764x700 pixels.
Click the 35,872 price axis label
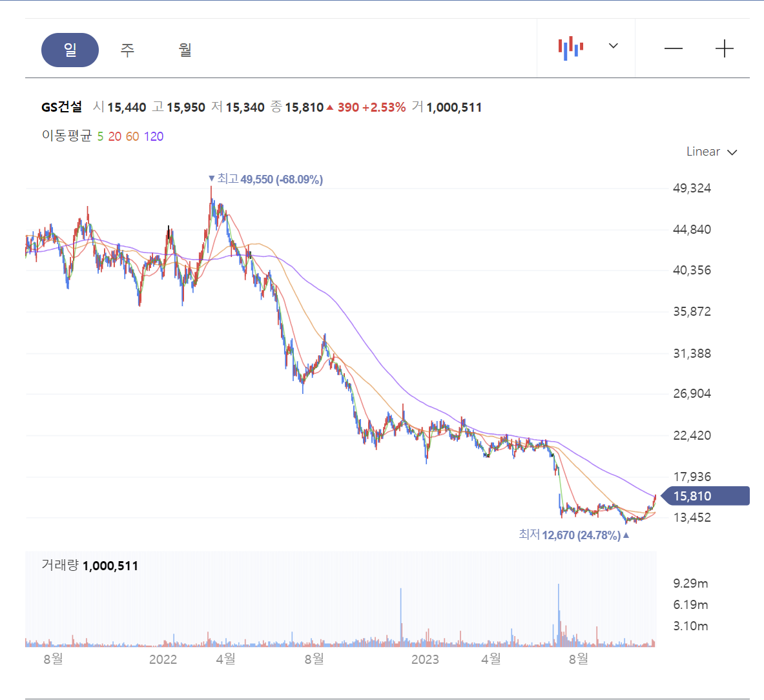click(x=692, y=311)
